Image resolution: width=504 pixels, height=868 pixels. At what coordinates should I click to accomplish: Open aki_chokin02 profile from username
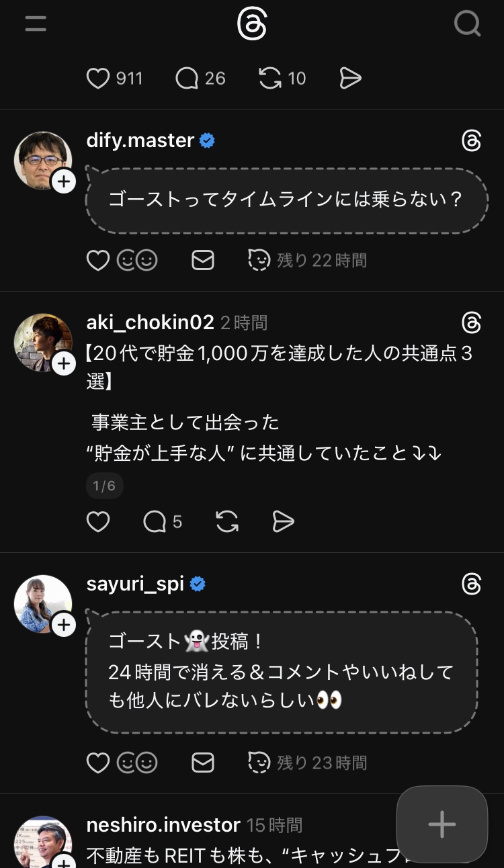click(150, 322)
